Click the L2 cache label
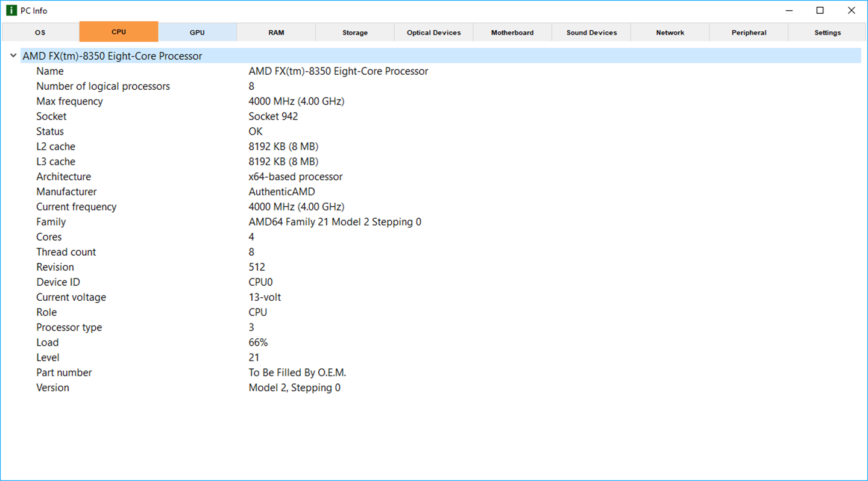This screenshot has width=868, height=481. pyautogui.click(x=55, y=146)
